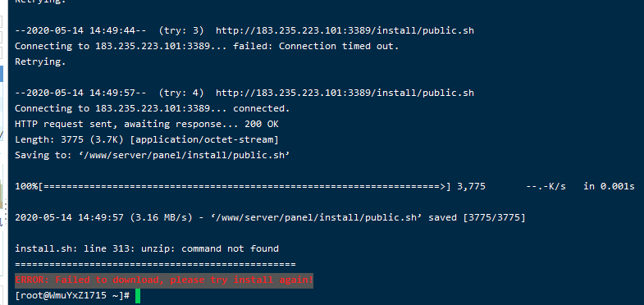Screen dimensions: 644x305
Task: Click the green terminal cursor block
Action: point(138,296)
